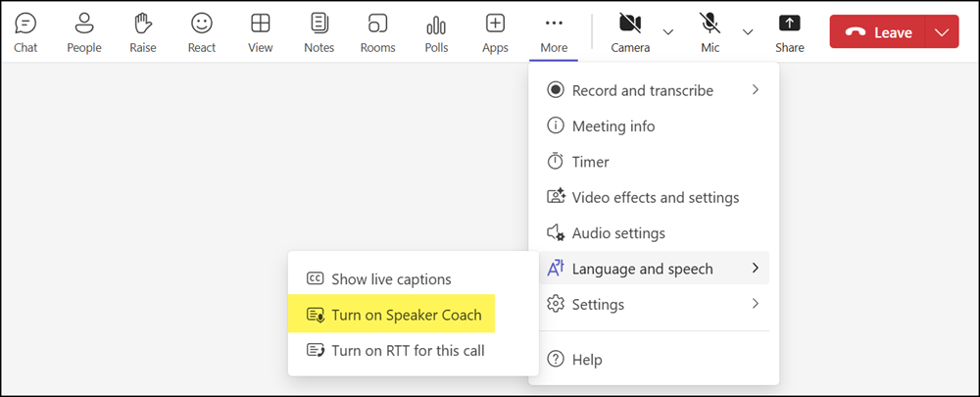Viewport: 980px width, 397px height.
Task: Expand Mic device options arrow
Action: tap(748, 32)
